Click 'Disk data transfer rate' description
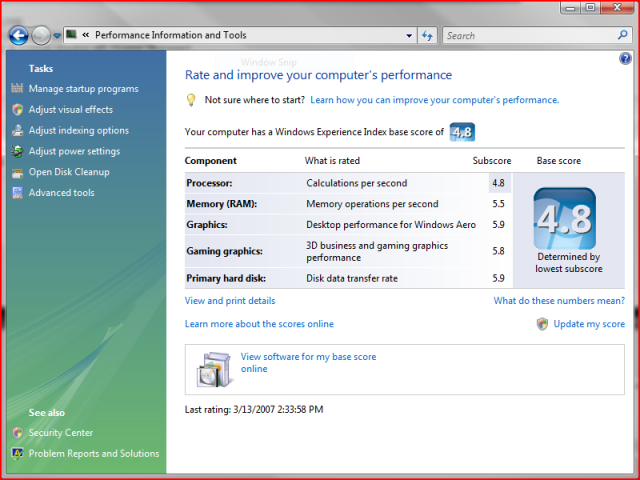 click(352, 278)
